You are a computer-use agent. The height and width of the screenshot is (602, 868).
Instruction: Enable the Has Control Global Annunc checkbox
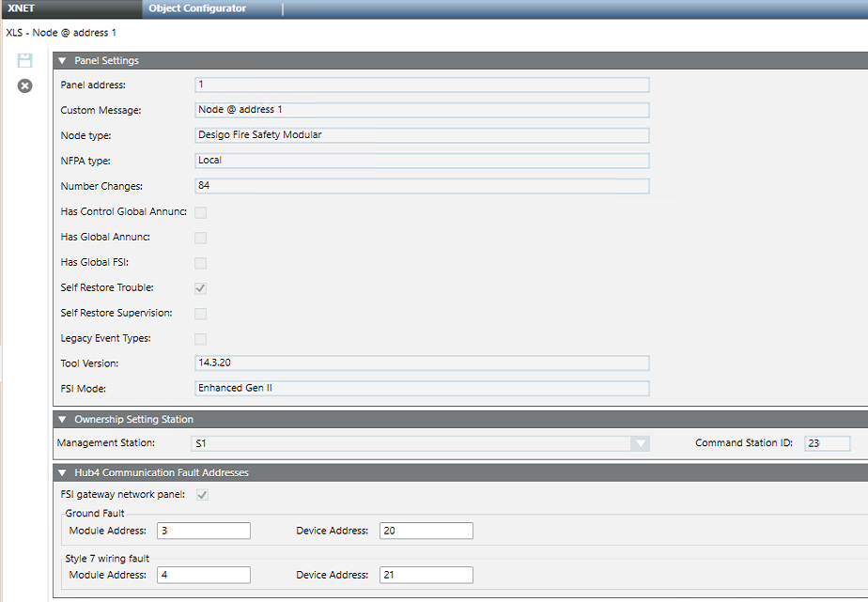(x=200, y=212)
